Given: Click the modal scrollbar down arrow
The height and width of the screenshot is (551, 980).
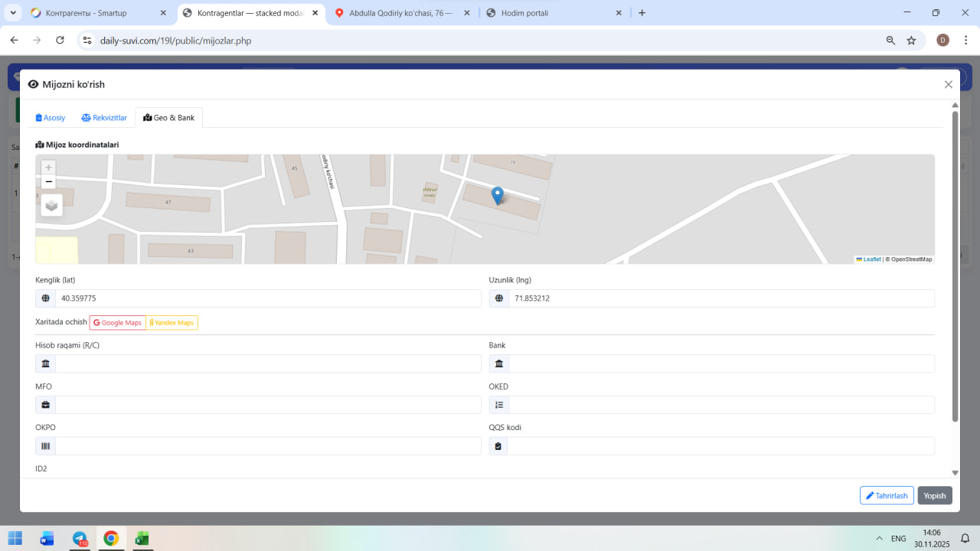Looking at the screenshot, I should (955, 473).
